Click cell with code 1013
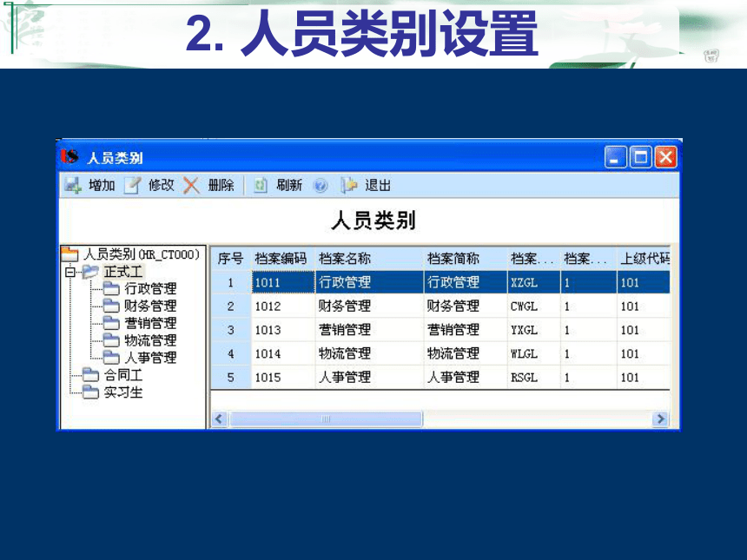The width and height of the screenshot is (747, 560). [x=283, y=330]
